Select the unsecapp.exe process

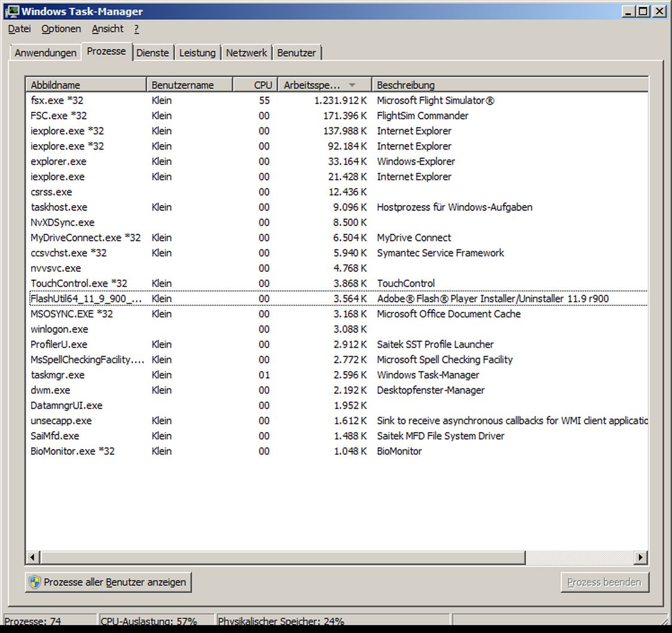tap(337, 420)
